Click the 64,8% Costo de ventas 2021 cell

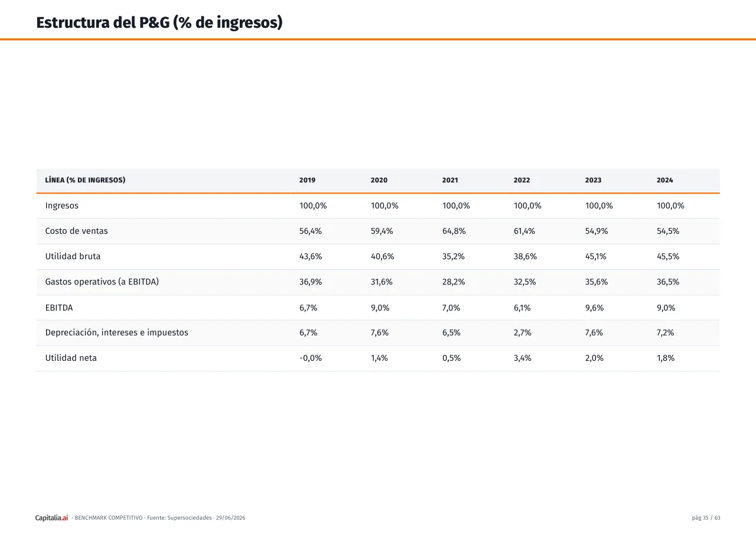pyautogui.click(x=454, y=231)
